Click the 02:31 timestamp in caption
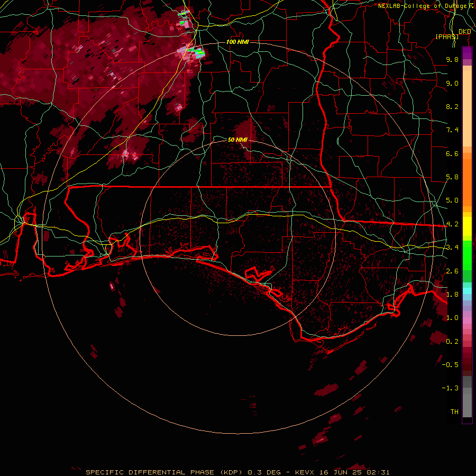This screenshot has width=476, height=476. point(378,472)
